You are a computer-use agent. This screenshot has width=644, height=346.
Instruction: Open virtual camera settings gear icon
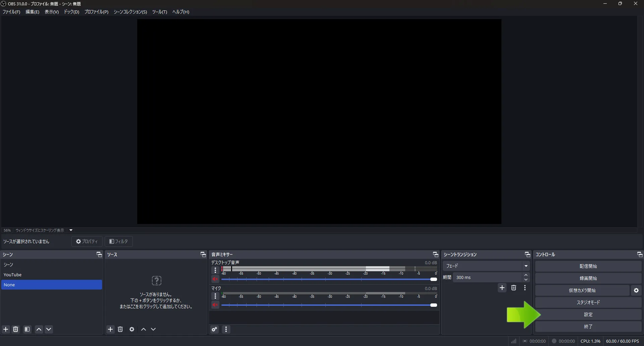click(636, 290)
